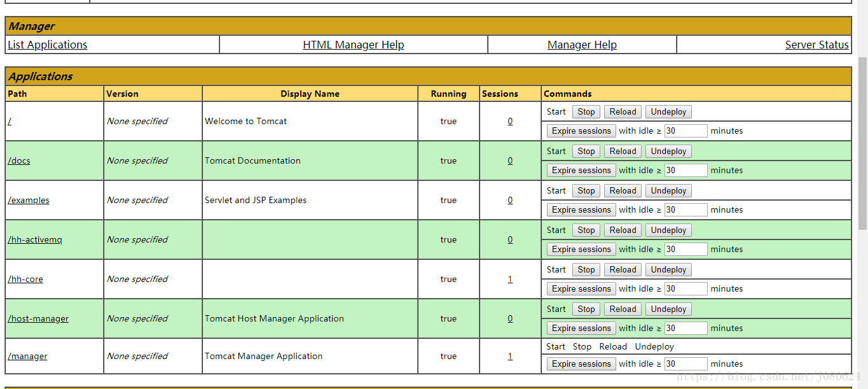
Task: Open the /hh-activemq application path
Action: [35, 239]
